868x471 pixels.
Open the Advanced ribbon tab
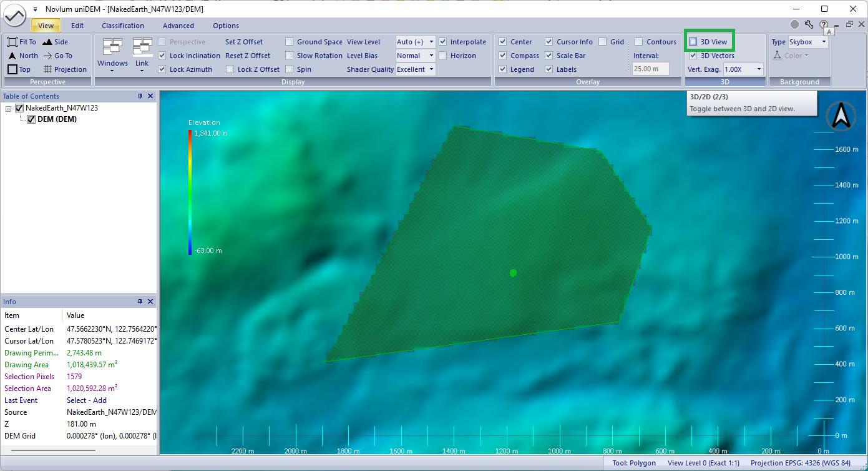click(178, 26)
